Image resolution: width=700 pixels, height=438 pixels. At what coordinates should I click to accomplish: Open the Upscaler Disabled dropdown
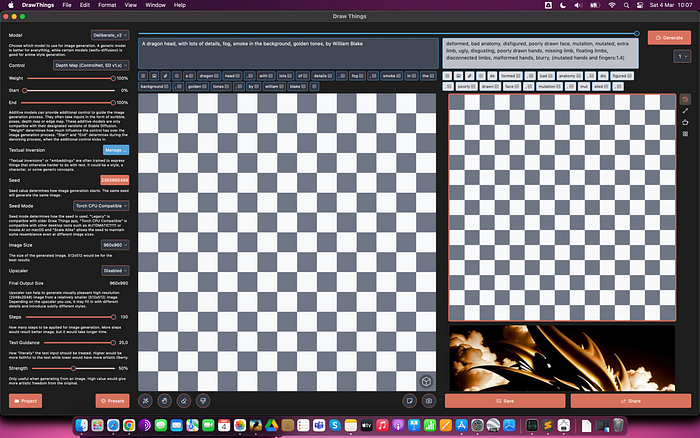(x=115, y=271)
